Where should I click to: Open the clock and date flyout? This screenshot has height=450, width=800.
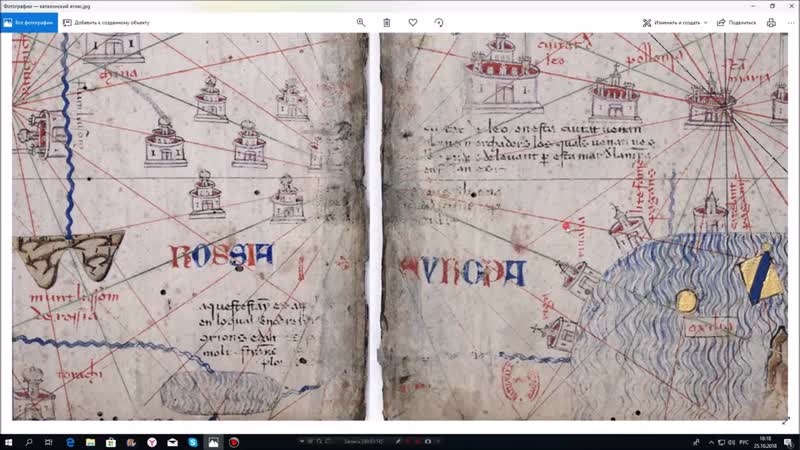coord(765,442)
